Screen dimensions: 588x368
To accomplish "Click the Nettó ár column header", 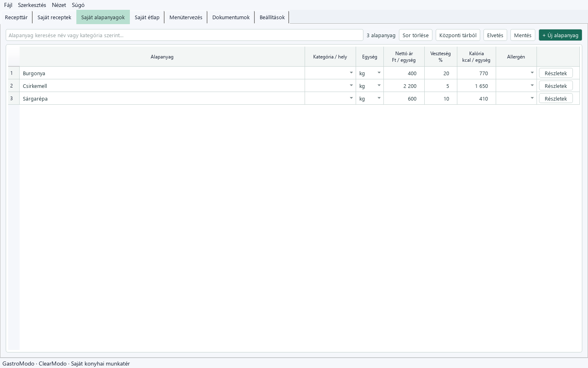I will point(404,57).
